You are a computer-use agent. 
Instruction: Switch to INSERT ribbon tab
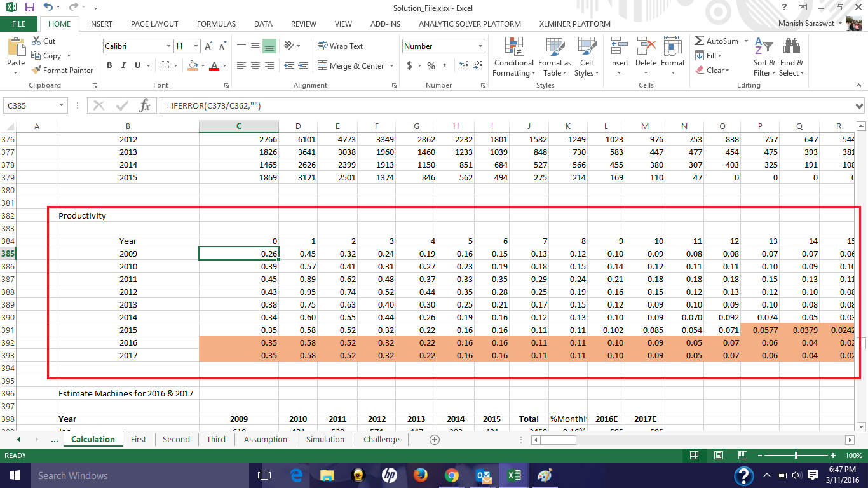[100, 24]
